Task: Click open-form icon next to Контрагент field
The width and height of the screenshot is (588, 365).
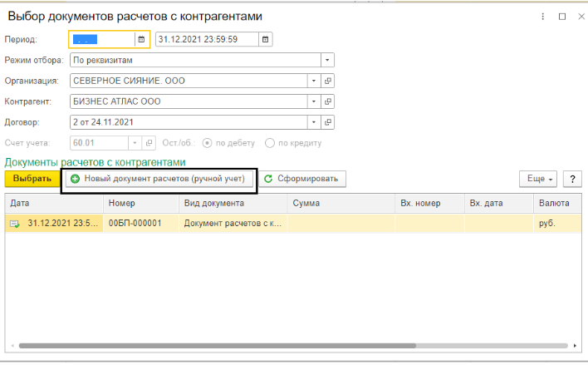Action: click(327, 101)
